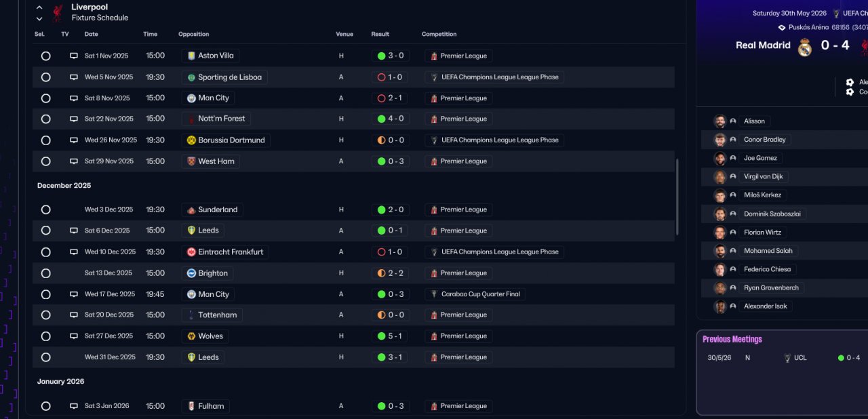
Task: Sort by the Competition column header
Action: [439, 34]
